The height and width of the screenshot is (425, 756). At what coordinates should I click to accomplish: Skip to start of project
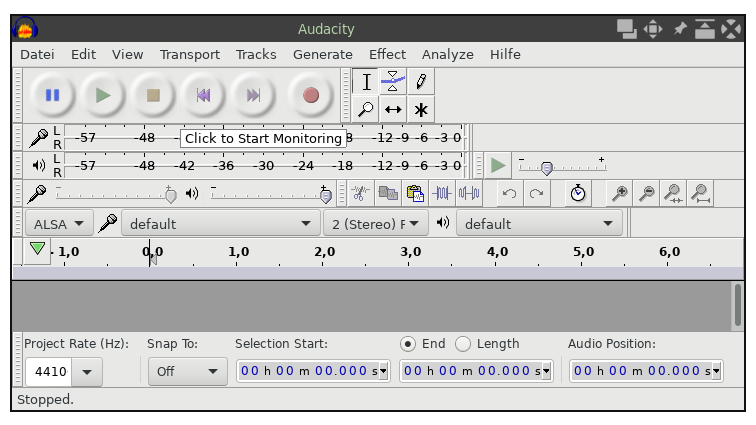click(203, 95)
